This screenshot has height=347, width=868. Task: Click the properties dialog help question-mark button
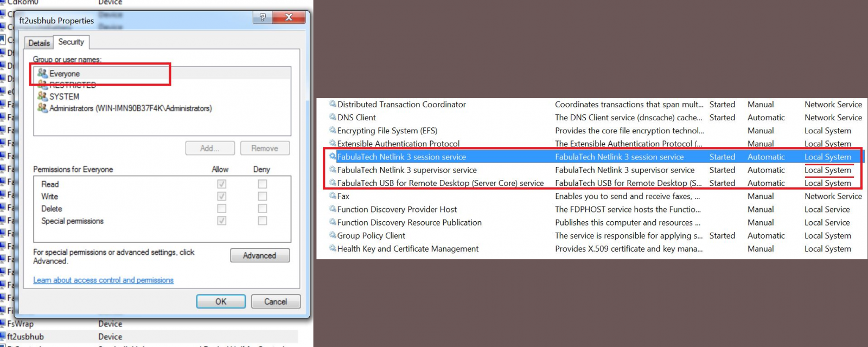(x=263, y=17)
